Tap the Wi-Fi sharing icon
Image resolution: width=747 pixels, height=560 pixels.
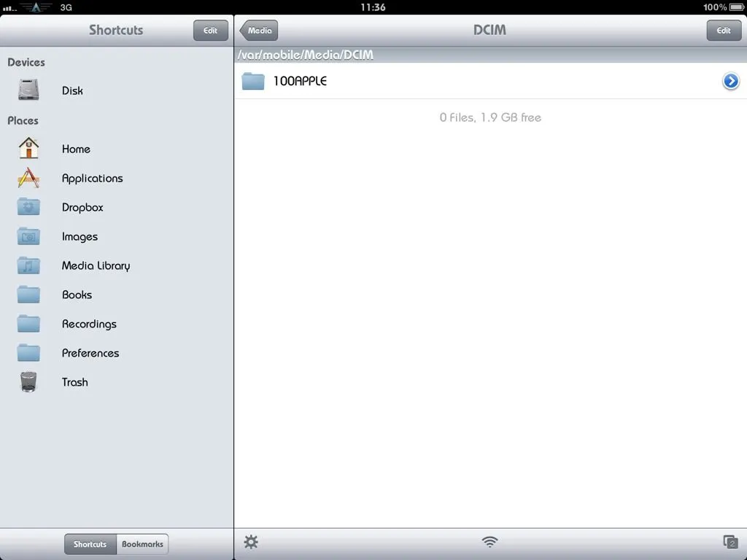pos(489,542)
